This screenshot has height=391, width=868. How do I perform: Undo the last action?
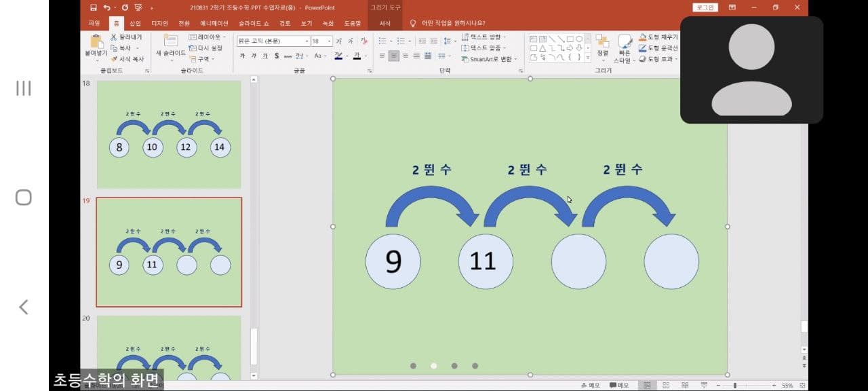point(107,7)
